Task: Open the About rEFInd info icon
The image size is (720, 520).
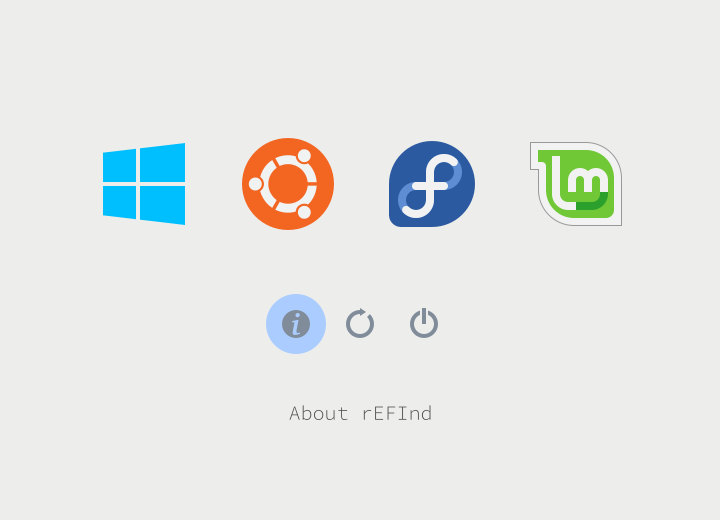Action: (296, 324)
